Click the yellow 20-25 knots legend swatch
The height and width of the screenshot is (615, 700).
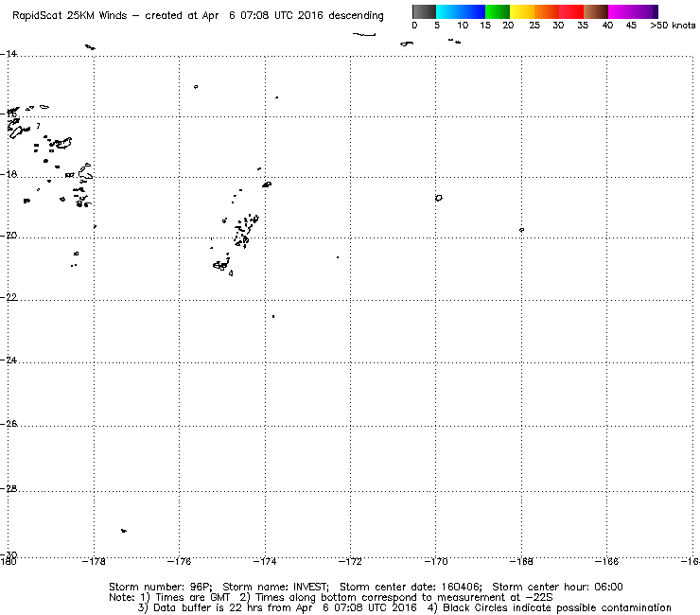pyautogui.click(x=522, y=11)
